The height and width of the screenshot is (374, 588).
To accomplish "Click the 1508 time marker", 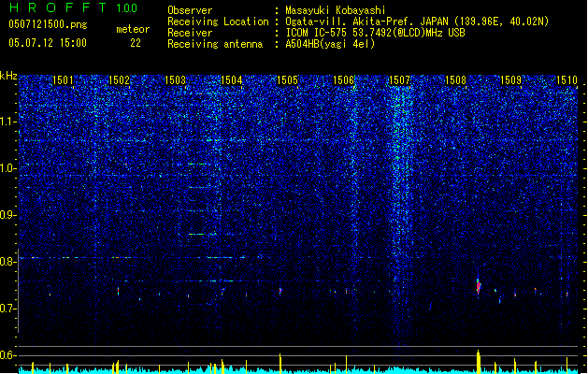I will click(x=455, y=80).
